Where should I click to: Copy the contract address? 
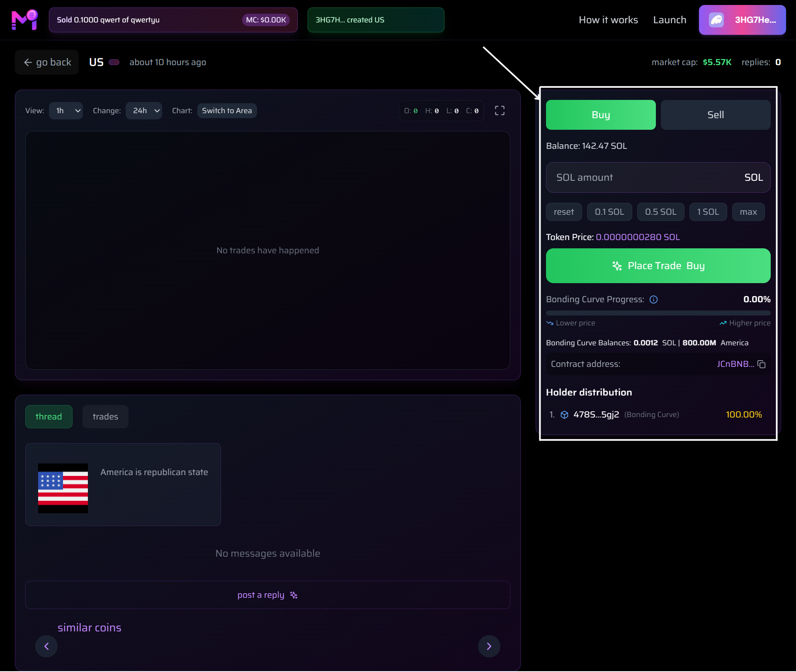[x=762, y=364]
